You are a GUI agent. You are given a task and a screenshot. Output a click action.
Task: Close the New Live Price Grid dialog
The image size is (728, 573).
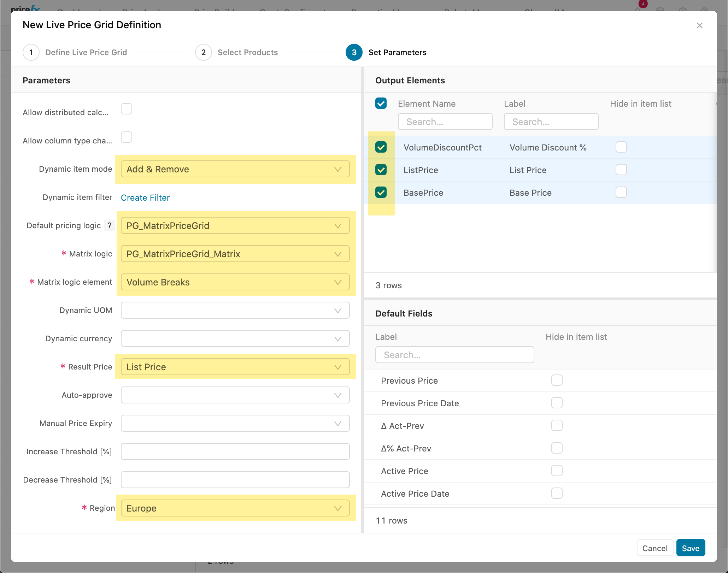coord(699,25)
